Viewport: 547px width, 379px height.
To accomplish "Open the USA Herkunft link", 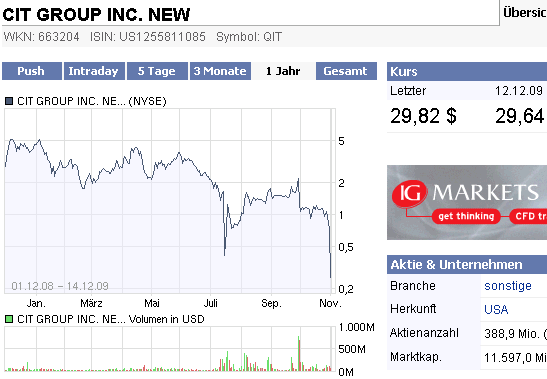I will [x=496, y=310].
